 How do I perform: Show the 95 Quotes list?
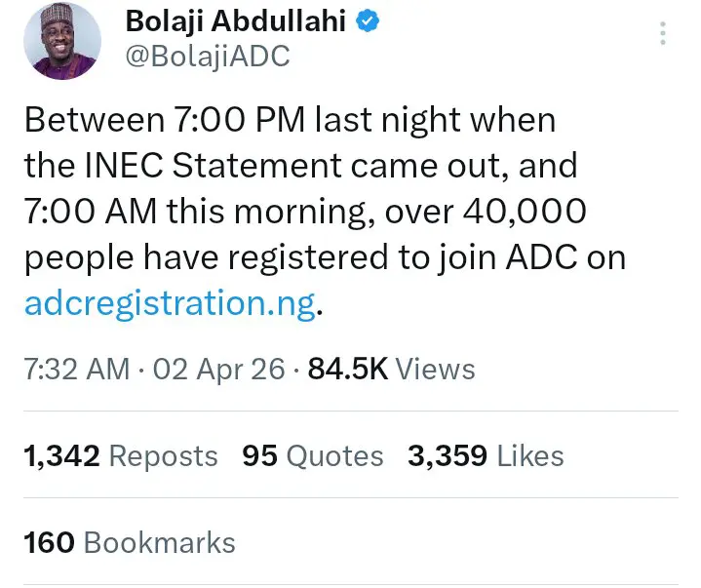pos(313,455)
